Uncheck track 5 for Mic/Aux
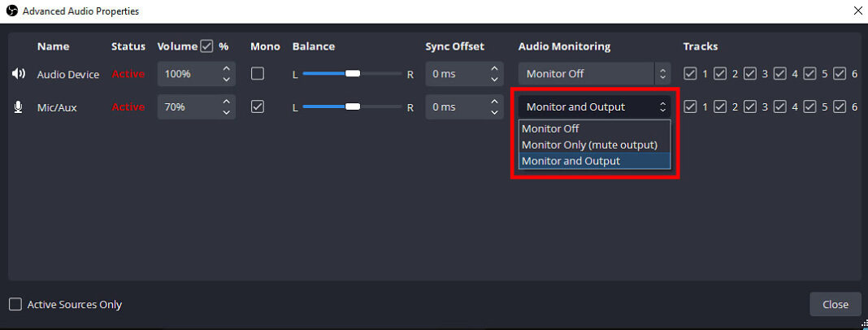 [x=809, y=106]
